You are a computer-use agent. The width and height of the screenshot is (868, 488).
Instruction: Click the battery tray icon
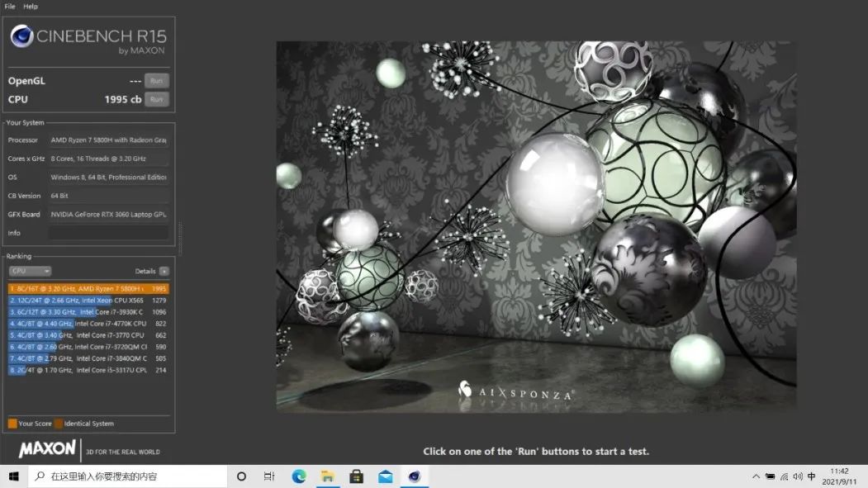770,476
